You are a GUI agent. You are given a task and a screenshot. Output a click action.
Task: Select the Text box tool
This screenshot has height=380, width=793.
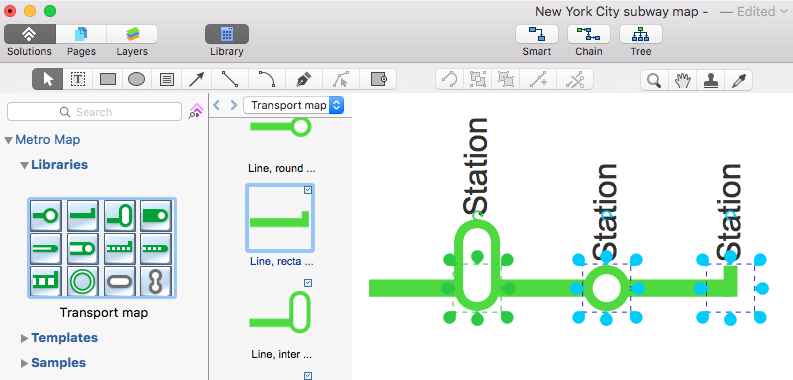[77, 79]
